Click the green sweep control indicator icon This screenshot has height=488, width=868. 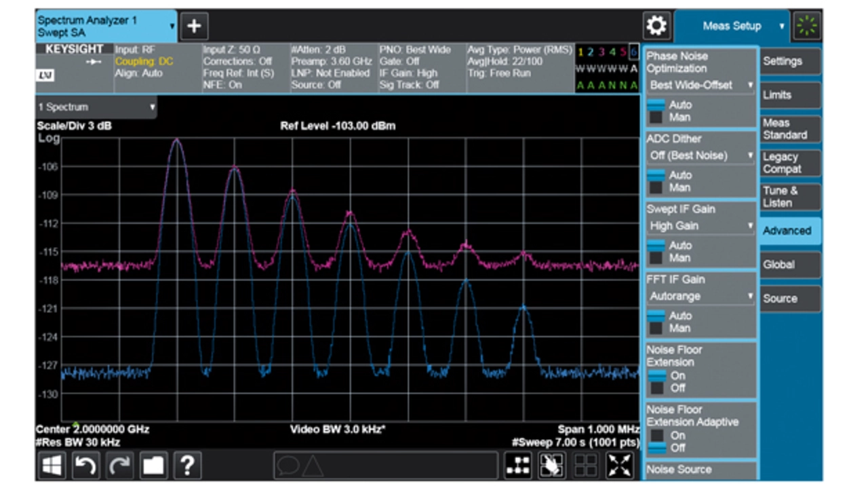[x=807, y=26]
